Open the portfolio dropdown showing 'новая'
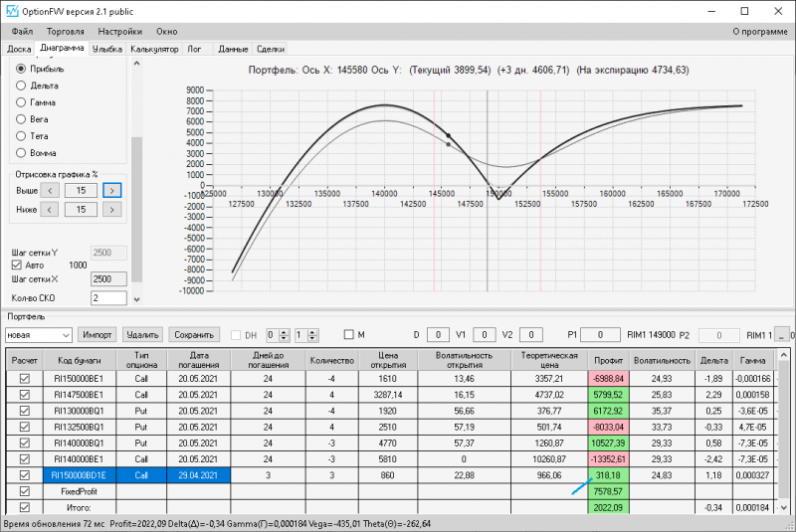796x532 pixels. coord(68,335)
